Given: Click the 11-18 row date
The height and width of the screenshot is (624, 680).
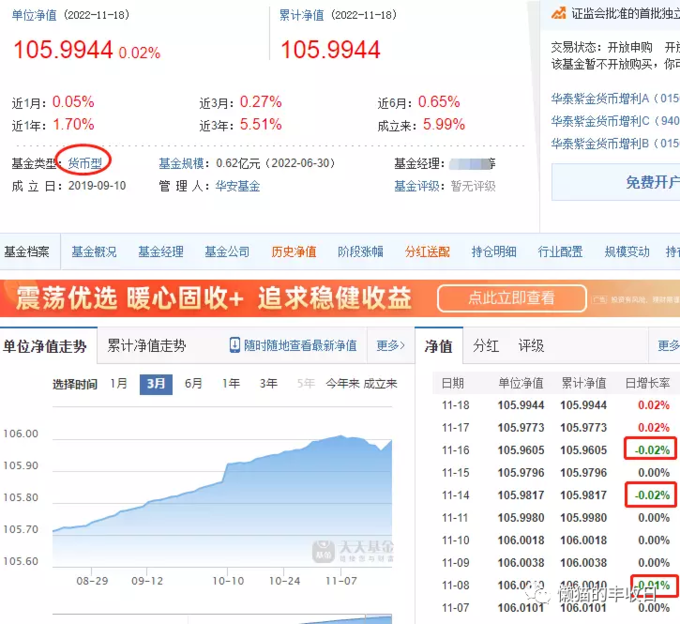Looking at the screenshot, I should click(x=455, y=405).
